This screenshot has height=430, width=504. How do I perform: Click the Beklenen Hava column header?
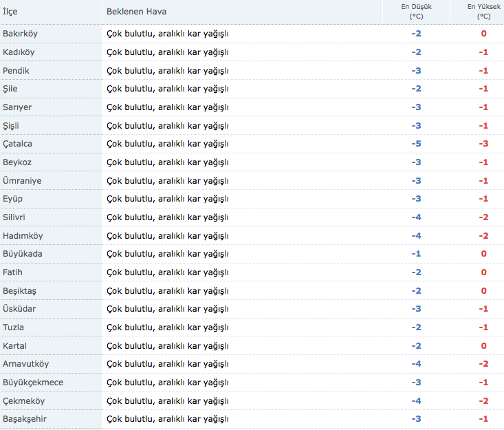click(x=136, y=12)
